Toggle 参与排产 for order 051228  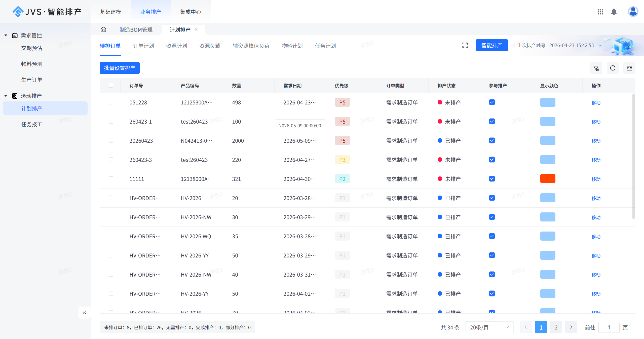(x=492, y=102)
